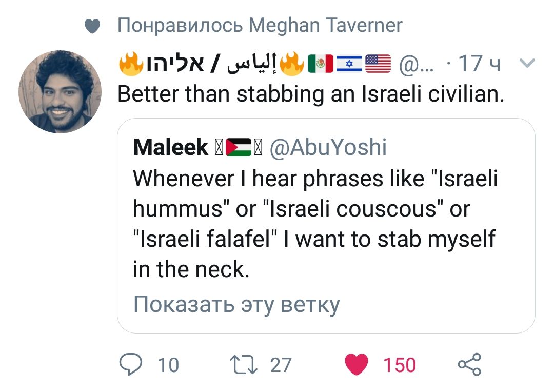Screen dimensions: 554x392
Task: Click the Israeli flag emoji in name
Action: click(x=349, y=64)
